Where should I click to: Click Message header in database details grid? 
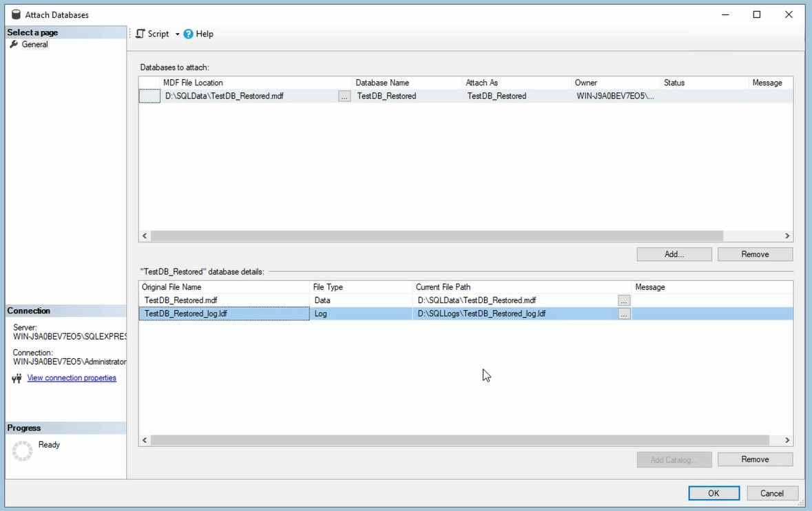(x=712, y=286)
